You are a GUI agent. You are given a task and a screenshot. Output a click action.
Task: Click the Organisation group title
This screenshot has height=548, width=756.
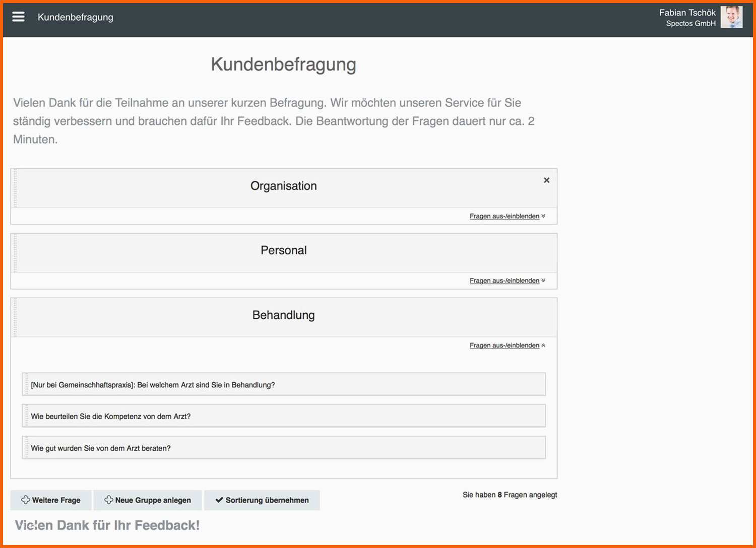click(x=284, y=186)
